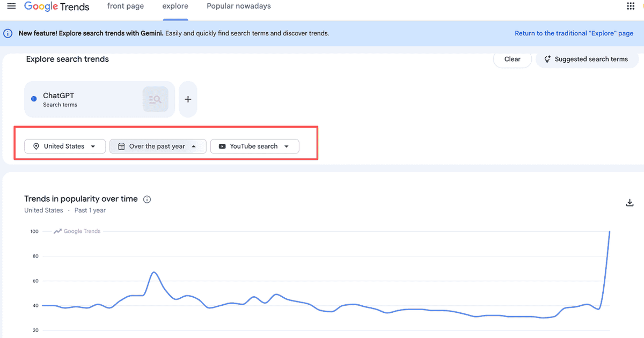Go to the front page tab
The height and width of the screenshot is (338, 644).
click(125, 6)
